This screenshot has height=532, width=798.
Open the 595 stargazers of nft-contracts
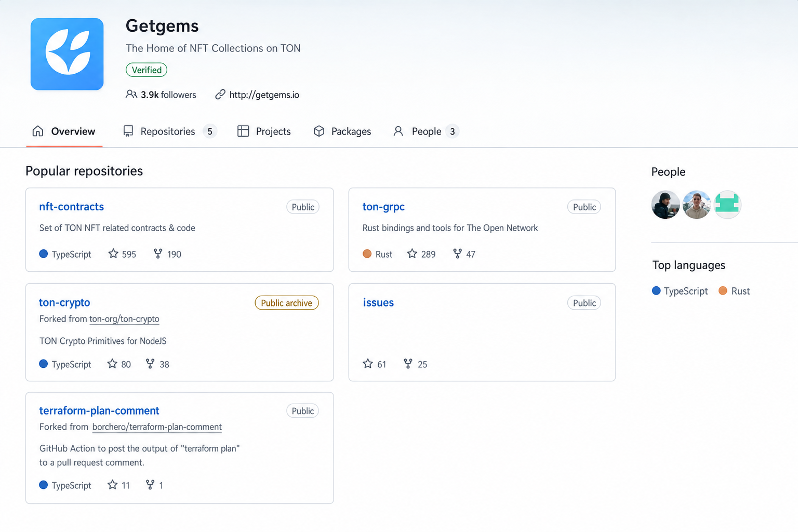[129, 254]
